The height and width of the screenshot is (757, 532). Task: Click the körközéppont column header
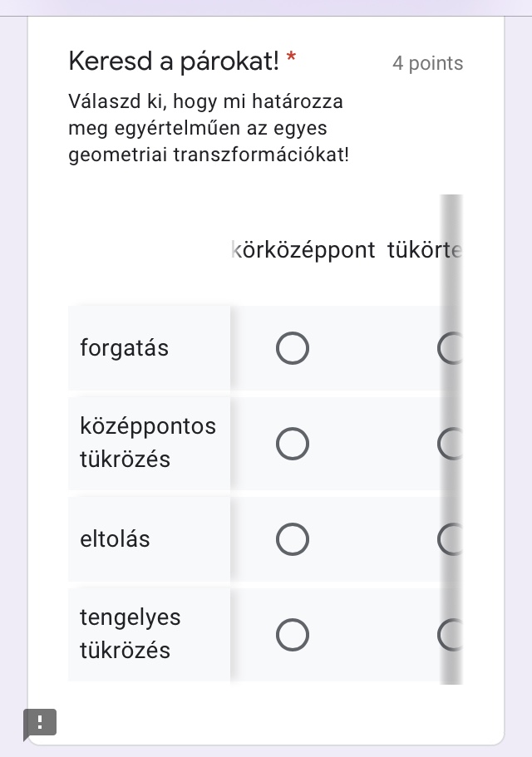click(303, 250)
